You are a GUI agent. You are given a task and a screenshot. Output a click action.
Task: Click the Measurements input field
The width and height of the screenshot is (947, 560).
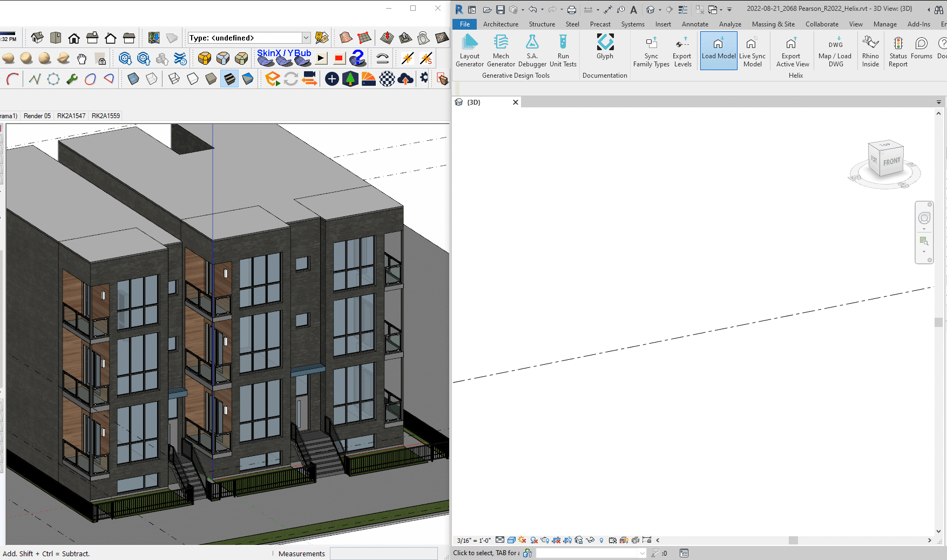(383, 554)
